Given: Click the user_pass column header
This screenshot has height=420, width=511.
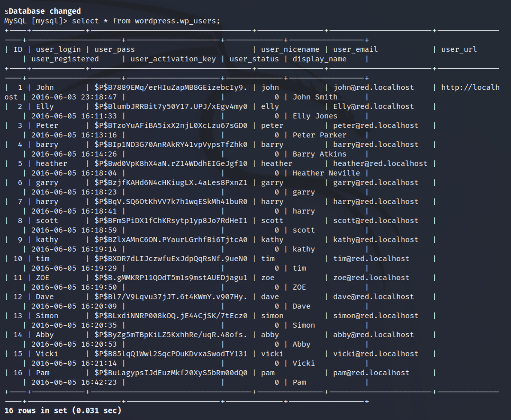Looking at the screenshot, I should (114, 49).
